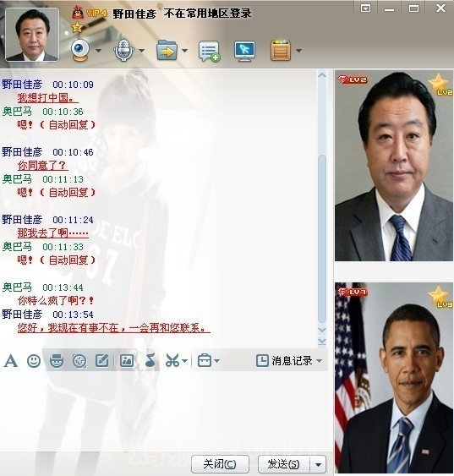Start a video call with webcam icon
Image resolution: width=454 pixels, height=476 pixels.
[80, 50]
